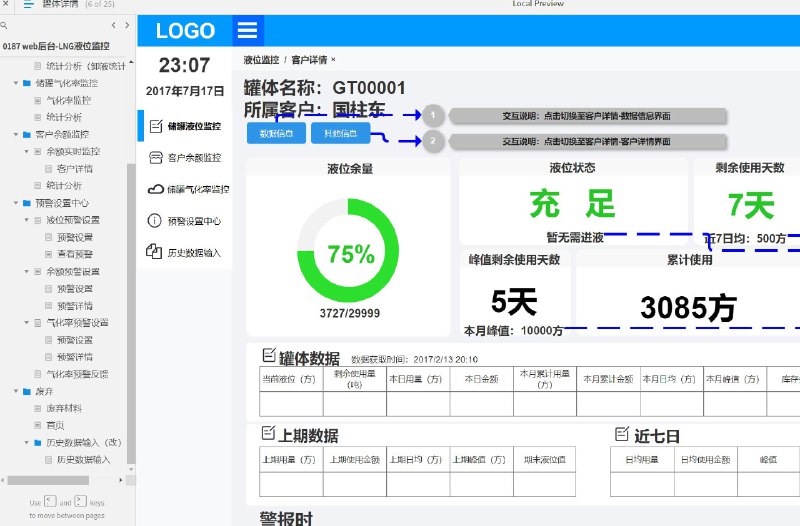Image resolution: width=800 pixels, height=526 pixels.
Task: Go to previous page with left chevron
Action: pyautogui.click(x=113, y=25)
